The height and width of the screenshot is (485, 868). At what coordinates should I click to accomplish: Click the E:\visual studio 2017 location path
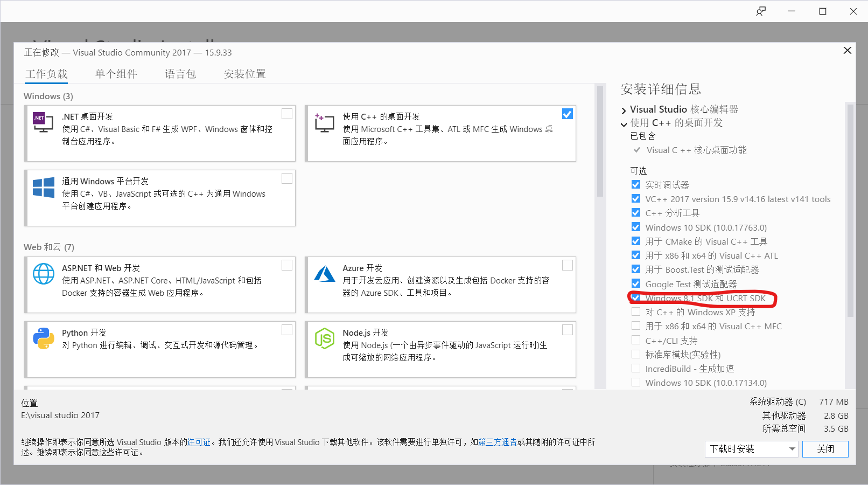tap(60, 415)
